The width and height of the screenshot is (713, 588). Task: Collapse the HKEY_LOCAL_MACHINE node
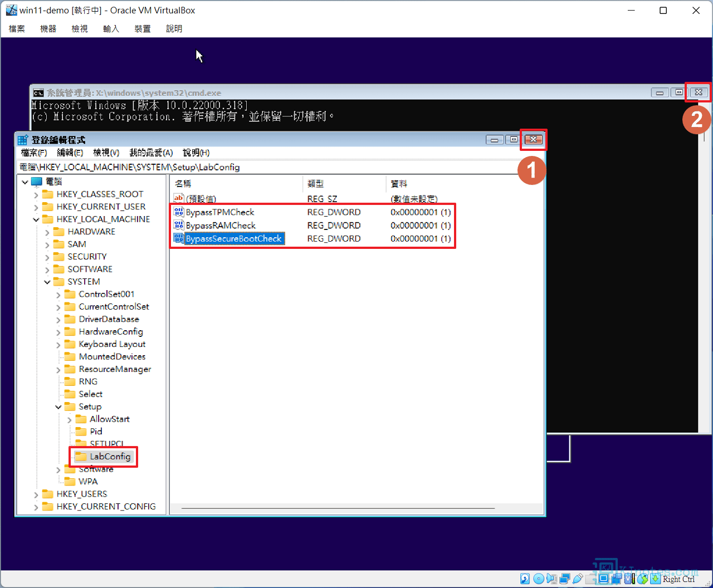click(36, 219)
